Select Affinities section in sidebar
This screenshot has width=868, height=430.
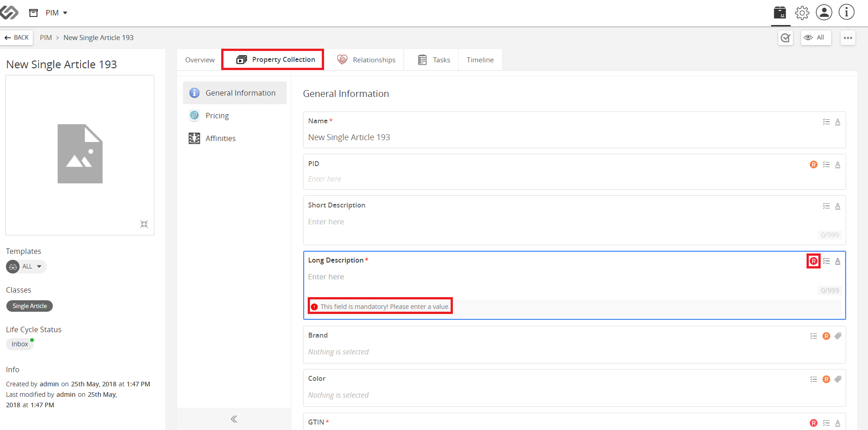pos(235,138)
